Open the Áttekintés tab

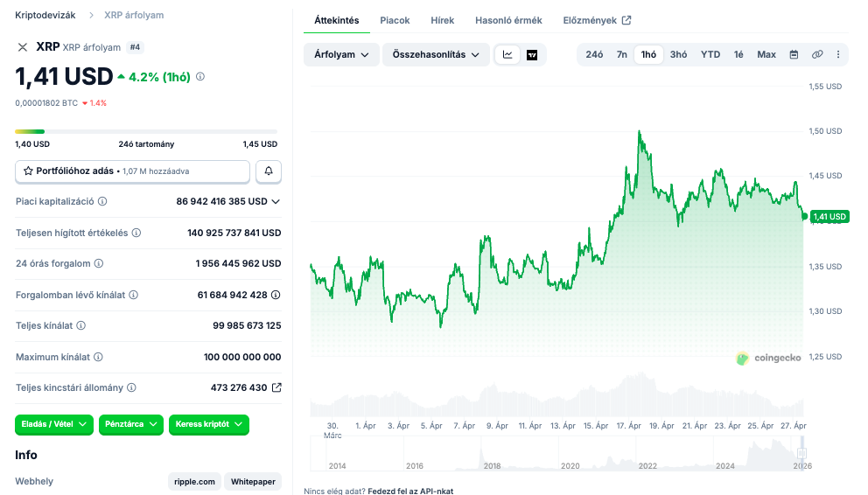point(337,20)
